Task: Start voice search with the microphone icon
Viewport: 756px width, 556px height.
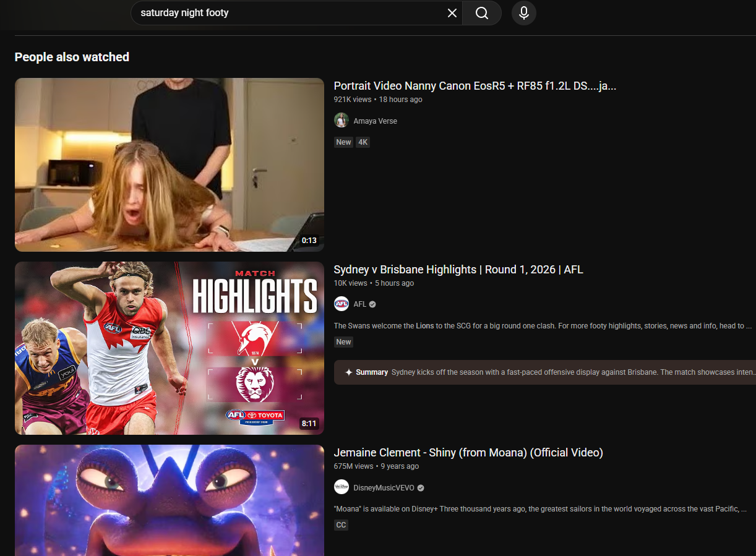Action: pos(523,13)
